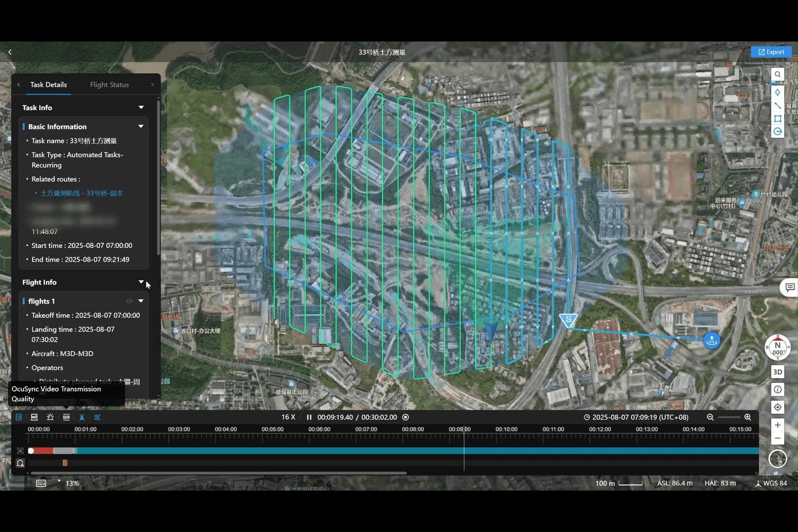The image size is (798, 532).
Task: Collapse the Flight Info section
Action: (141, 282)
